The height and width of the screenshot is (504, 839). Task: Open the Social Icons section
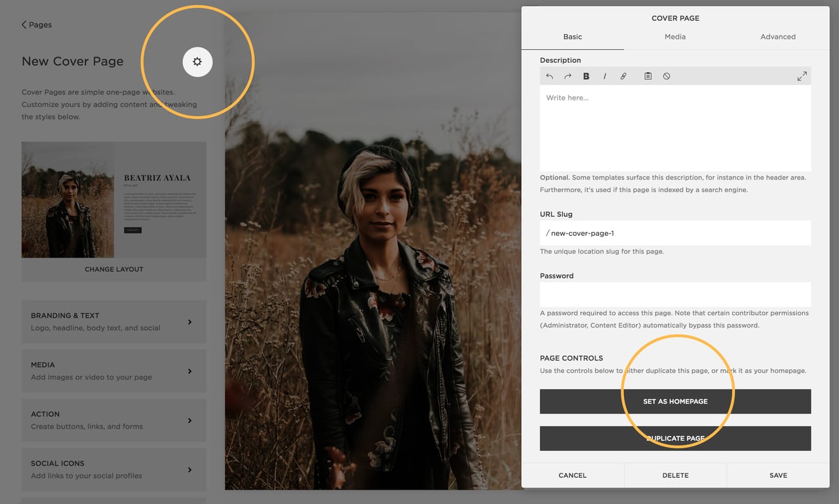tap(113, 469)
